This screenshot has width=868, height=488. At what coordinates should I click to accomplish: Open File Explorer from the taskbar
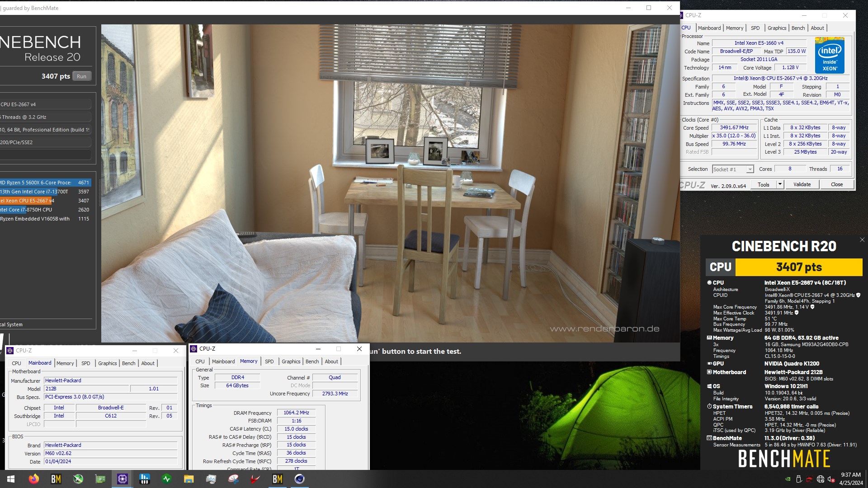pyautogui.click(x=189, y=479)
